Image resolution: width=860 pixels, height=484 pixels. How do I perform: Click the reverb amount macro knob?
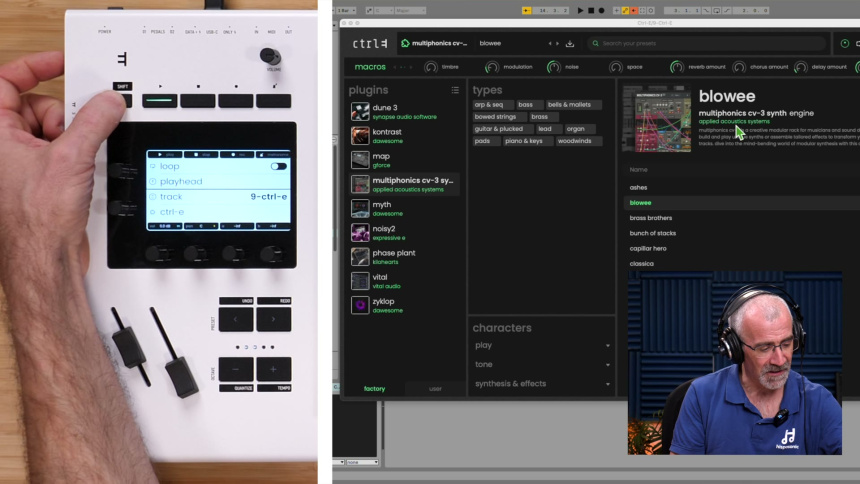[677, 67]
